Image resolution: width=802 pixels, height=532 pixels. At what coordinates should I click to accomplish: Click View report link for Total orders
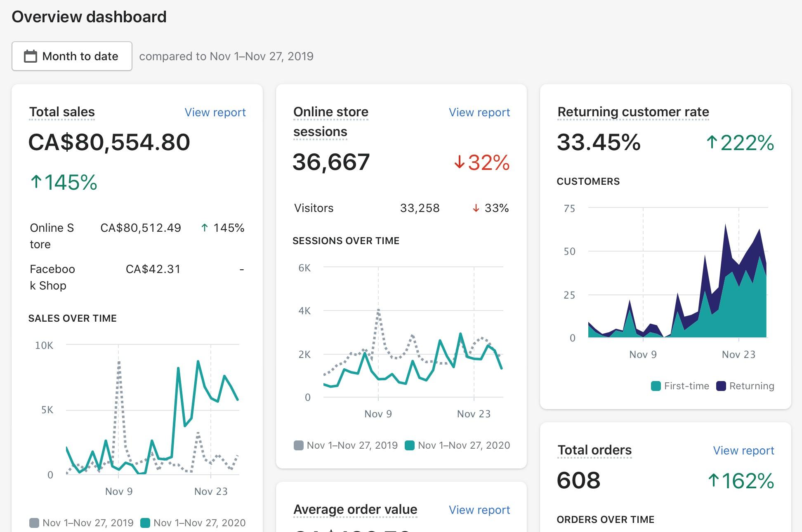tap(743, 450)
